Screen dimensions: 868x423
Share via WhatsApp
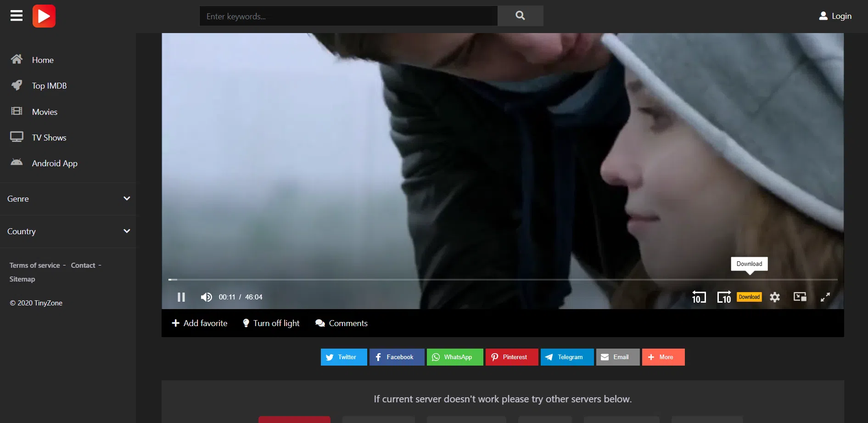coord(455,357)
